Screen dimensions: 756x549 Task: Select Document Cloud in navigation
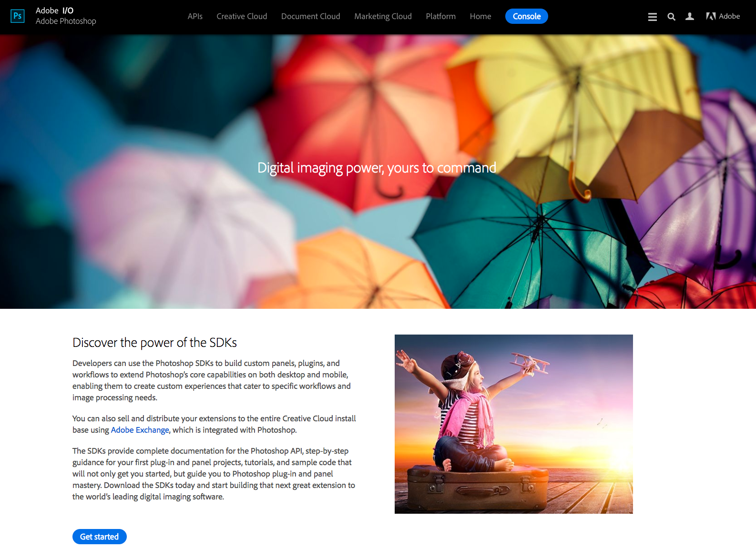(x=311, y=16)
